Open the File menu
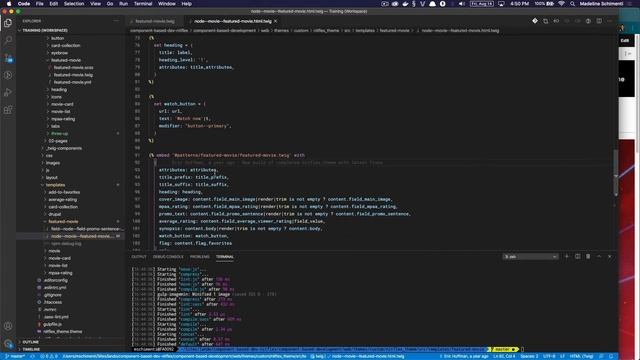640x360 pixels. (40, 4)
